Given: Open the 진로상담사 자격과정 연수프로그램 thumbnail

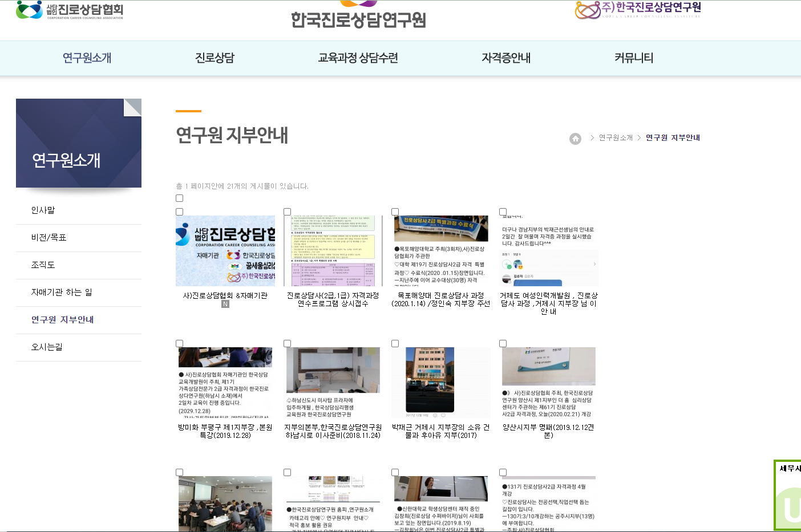Looking at the screenshot, I should click(x=333, y=251).
